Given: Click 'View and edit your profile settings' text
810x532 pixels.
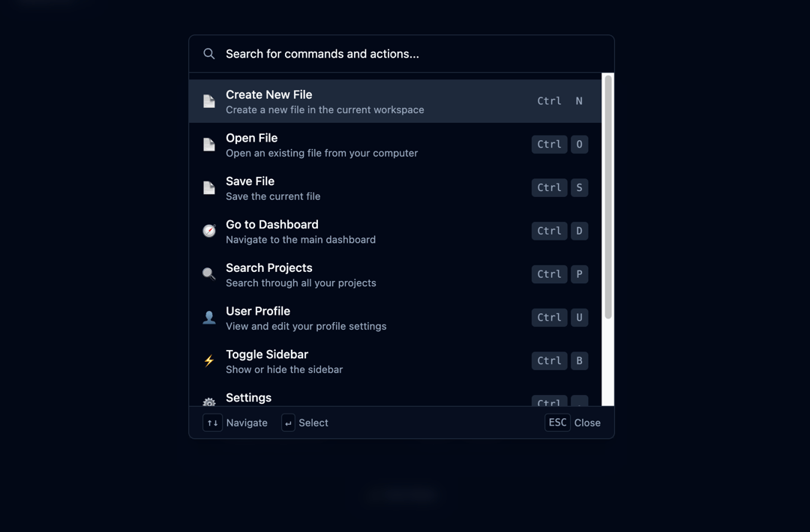Looking at the screenshot, I should pyautogui.click(x=306, y=327).
